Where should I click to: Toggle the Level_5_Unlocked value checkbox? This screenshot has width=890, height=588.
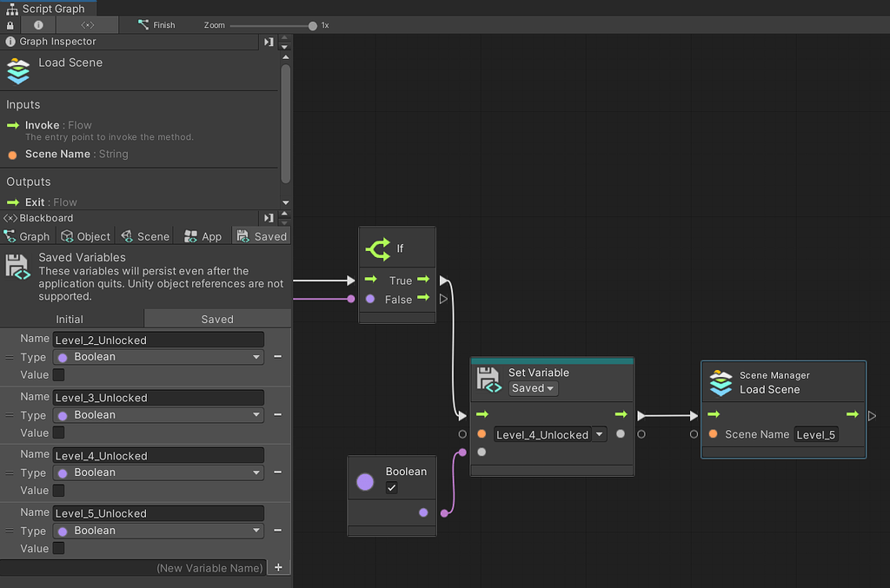coord(57,548)
